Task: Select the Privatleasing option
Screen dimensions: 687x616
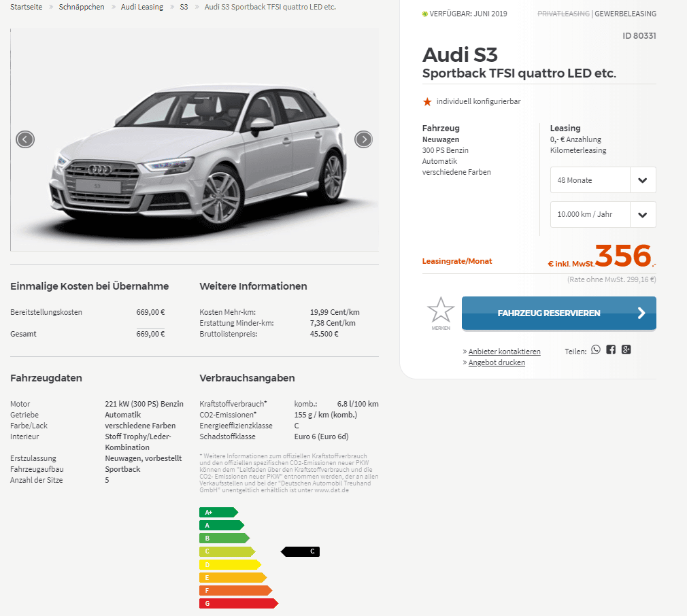Action: 563,14
